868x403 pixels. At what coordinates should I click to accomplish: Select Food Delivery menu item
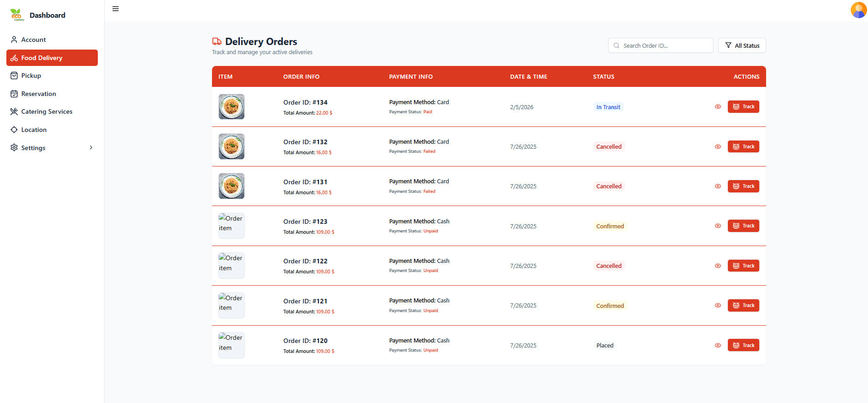[x=52, y=58]
